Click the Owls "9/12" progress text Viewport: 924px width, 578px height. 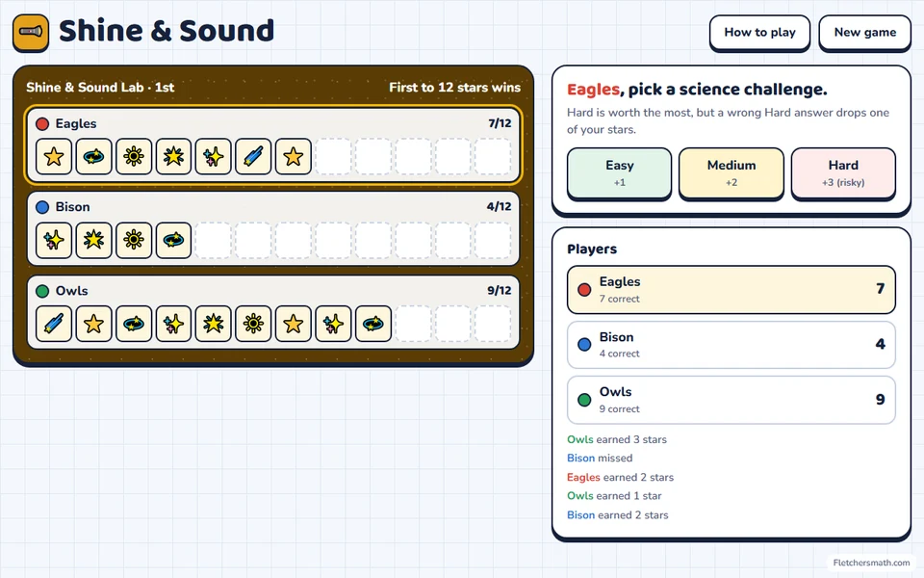(x=500, y=290)
